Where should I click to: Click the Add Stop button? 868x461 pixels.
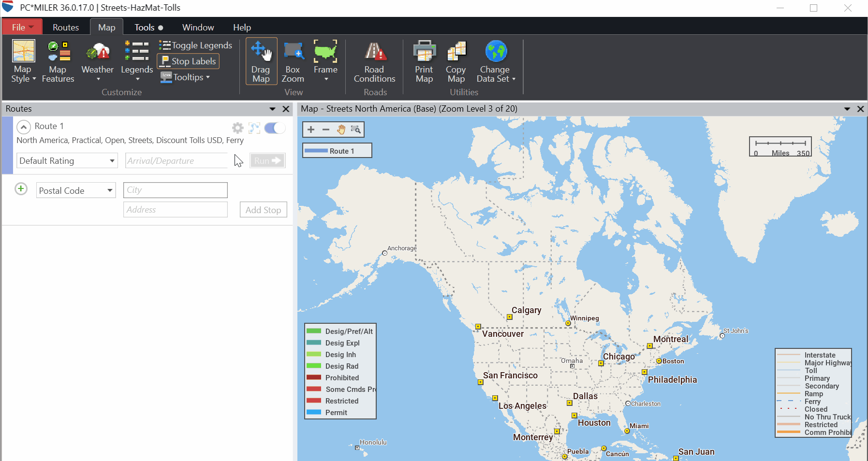(263, 210)
